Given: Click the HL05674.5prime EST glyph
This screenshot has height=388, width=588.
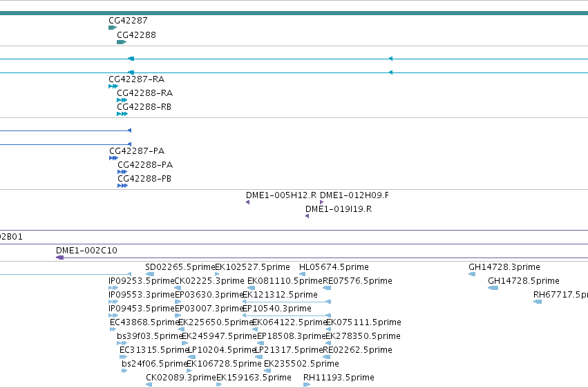Looking at the screenshot, I should [x=302, y=275].
